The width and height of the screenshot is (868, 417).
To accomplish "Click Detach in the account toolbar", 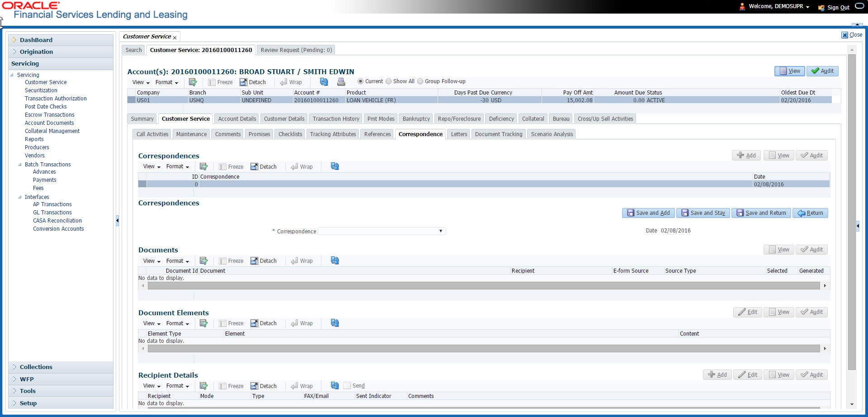I will [252, 82].
